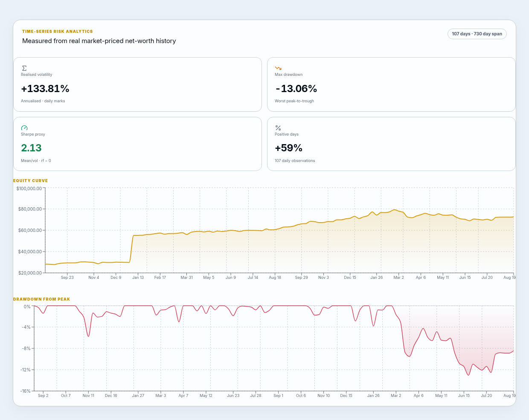
Task: Click the Realised volatility label
Action: (x=37, y=75)
